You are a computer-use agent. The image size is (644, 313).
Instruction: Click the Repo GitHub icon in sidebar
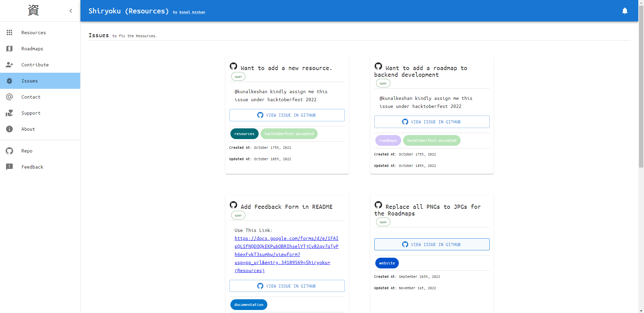tap(9, 151)
